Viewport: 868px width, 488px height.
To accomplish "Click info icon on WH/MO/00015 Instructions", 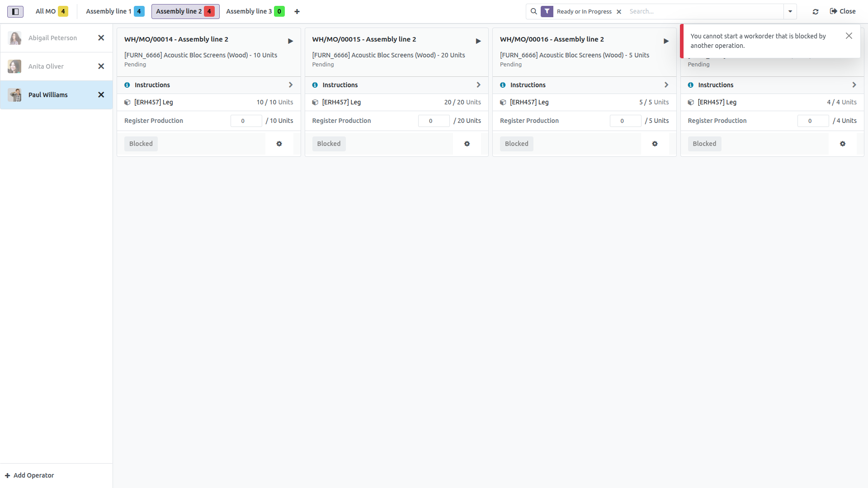I will tap(315, 85).
